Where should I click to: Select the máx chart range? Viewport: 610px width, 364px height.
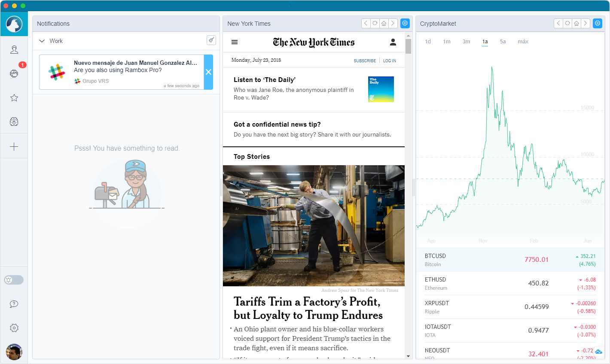(523, 42)
